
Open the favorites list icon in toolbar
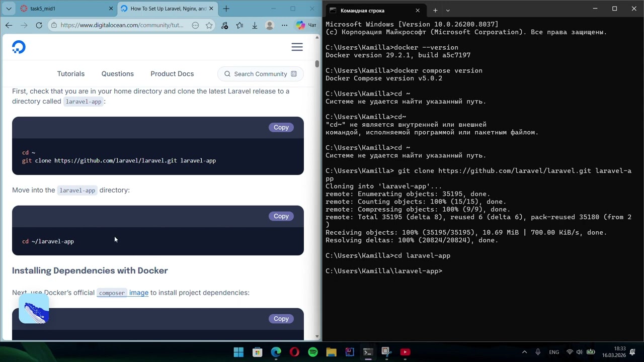[239, 25]
